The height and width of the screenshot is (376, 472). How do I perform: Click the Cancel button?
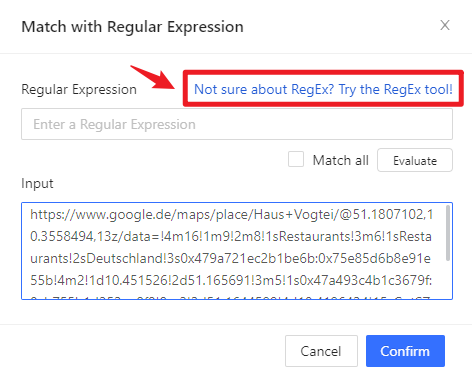pyautogui.click(x=321, y=351)
